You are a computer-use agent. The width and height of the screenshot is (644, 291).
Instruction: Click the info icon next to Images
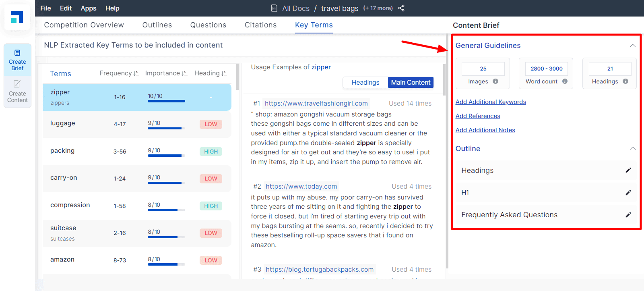(x=495, y=81)
